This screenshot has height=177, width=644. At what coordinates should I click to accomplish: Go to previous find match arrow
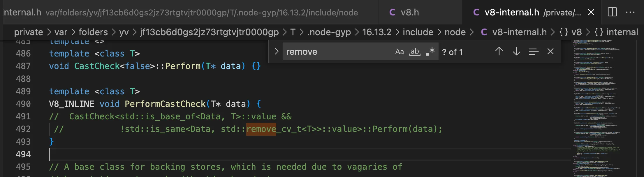pos(499,52)
